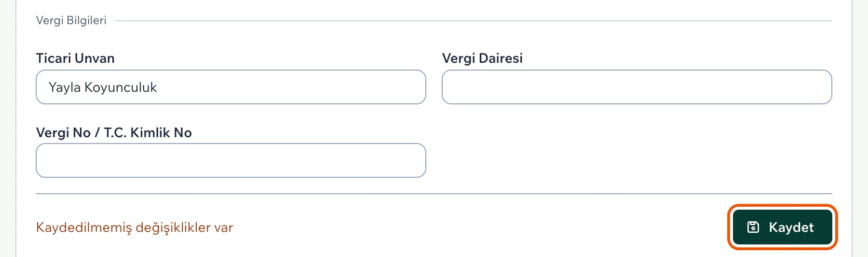Click the Kaydedilmemiş değişiklikler var warning
868x257 pixels.
(x=135, y=228)
